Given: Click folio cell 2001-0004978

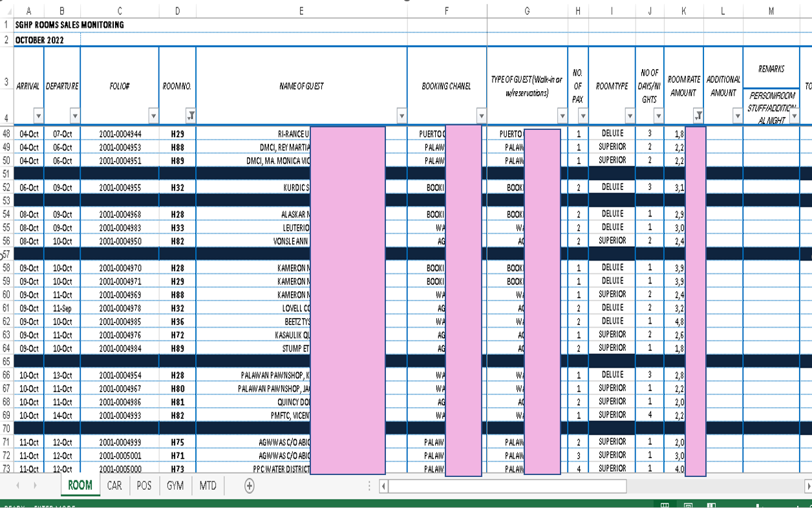Looking at the screenshot, I should (x=120, y=308).
